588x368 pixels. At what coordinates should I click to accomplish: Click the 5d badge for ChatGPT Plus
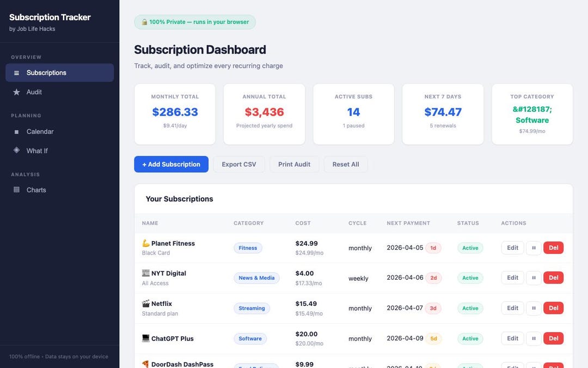433,339
